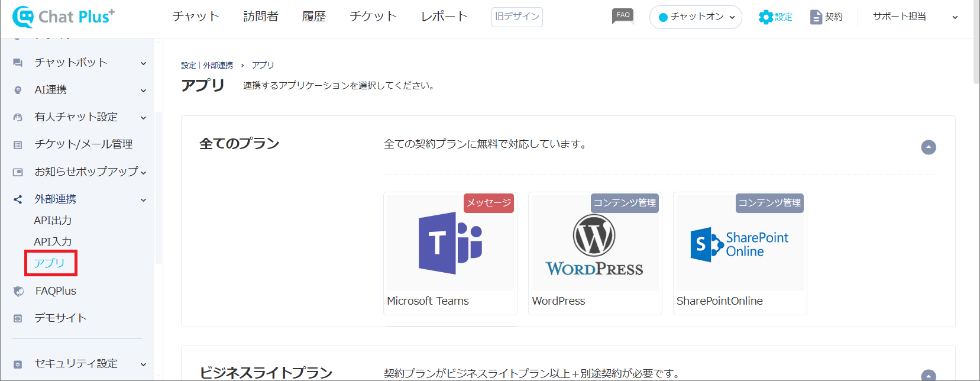Screen dimensions: 980x381
Task: Click the 契約 link in header
Action: click(x=834, y=17)
